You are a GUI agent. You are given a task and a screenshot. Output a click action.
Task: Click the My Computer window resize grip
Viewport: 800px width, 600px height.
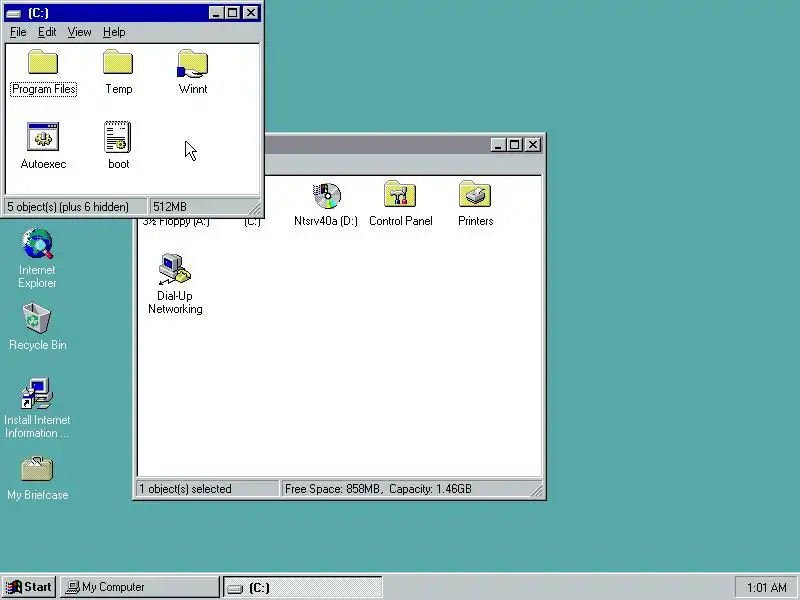pos(537,490)
